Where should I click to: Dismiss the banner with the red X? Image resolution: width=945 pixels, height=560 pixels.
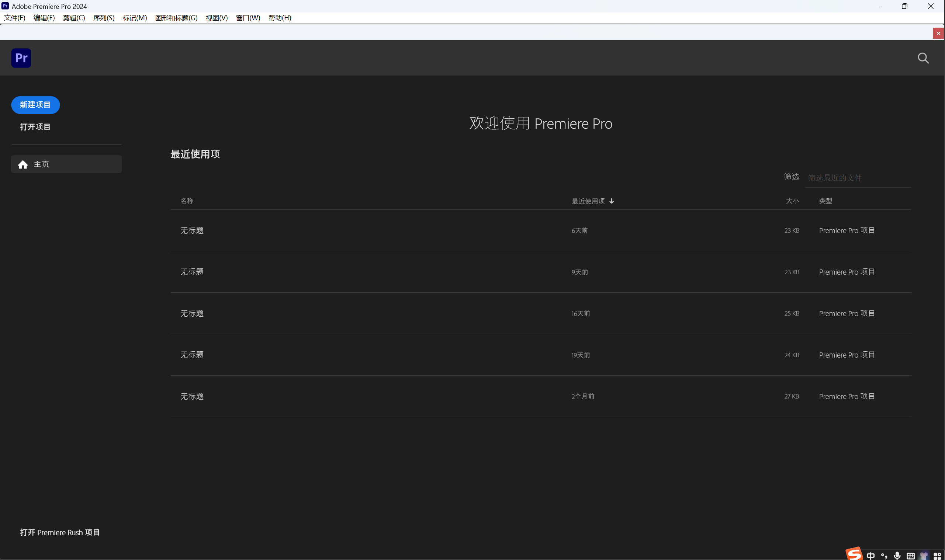938,33
